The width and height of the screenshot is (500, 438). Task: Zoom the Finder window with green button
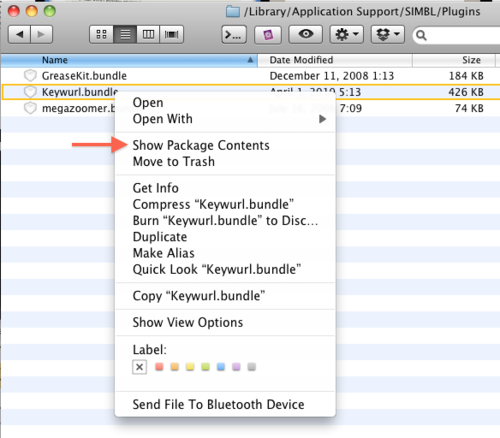(x=50, y=11)
